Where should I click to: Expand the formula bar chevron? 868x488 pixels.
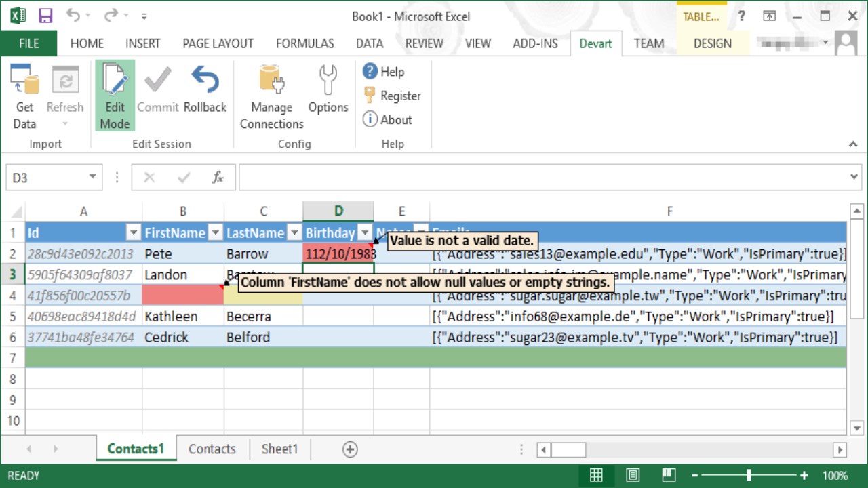pyautogui.click(x=854, y=178)
